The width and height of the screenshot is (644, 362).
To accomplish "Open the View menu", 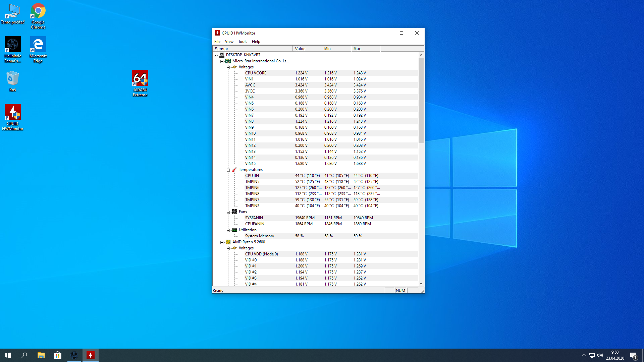I will 229,42.
